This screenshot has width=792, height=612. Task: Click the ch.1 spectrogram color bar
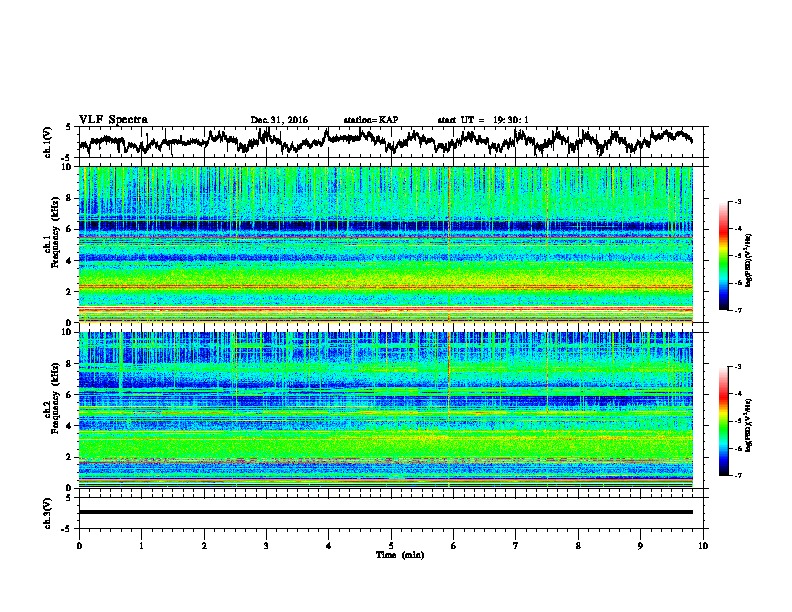tap(723, 256)
